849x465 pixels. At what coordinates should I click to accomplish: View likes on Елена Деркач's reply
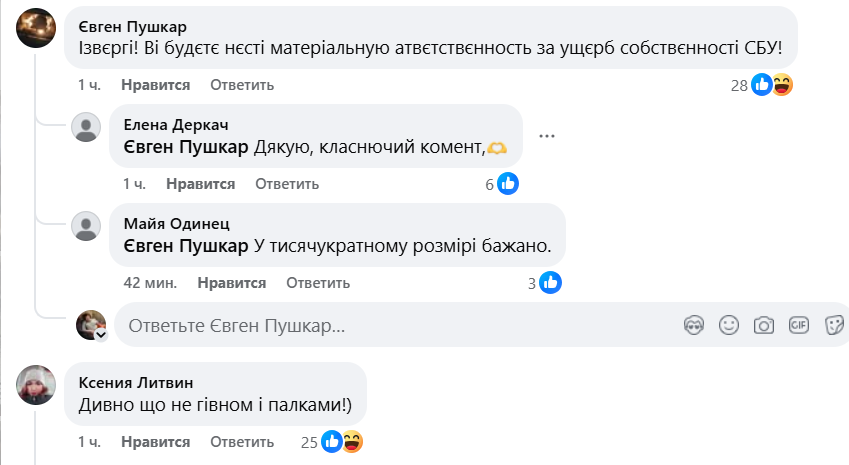coord(501,184)
